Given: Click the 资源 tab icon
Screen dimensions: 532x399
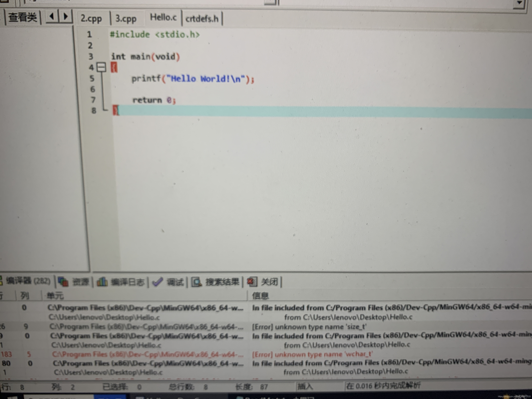Looking at the screenshot, I should pyautogui.click(x=63, y=282).
